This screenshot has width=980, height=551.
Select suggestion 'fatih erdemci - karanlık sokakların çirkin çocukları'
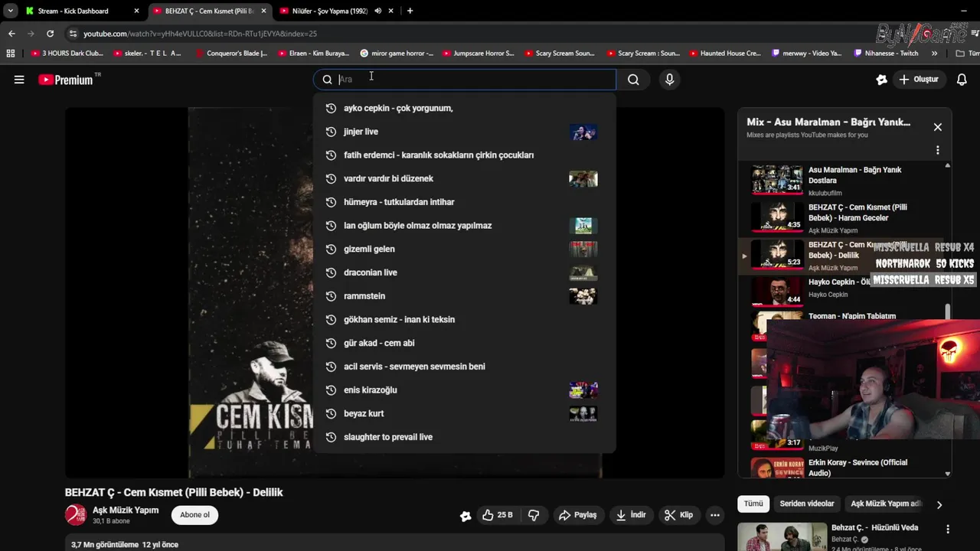(464, 155)
